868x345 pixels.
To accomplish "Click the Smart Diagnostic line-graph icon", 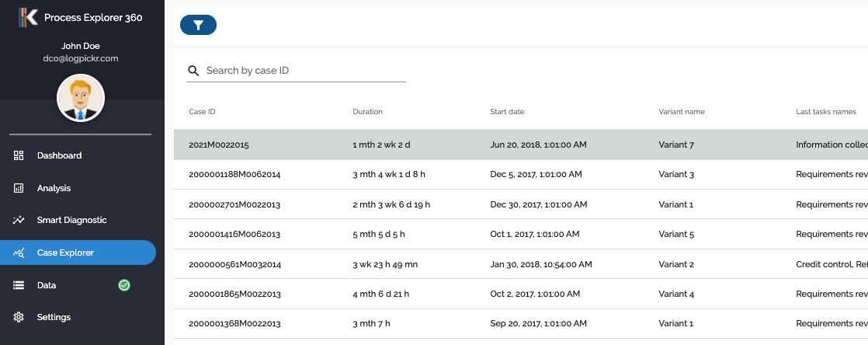I will (19, 221).
